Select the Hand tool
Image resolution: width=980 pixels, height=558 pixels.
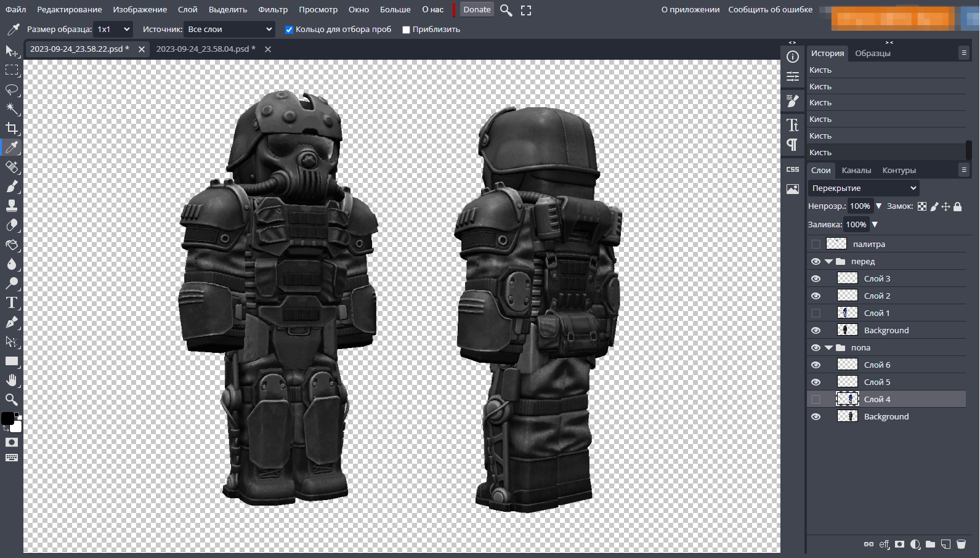pos(12,380)
